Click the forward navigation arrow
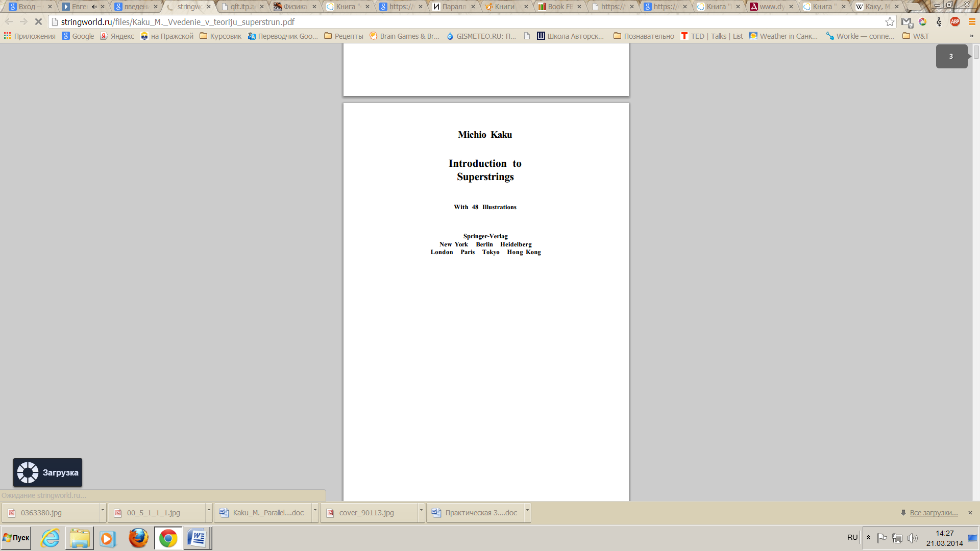The image size is (980, 551). coord(23,22)
